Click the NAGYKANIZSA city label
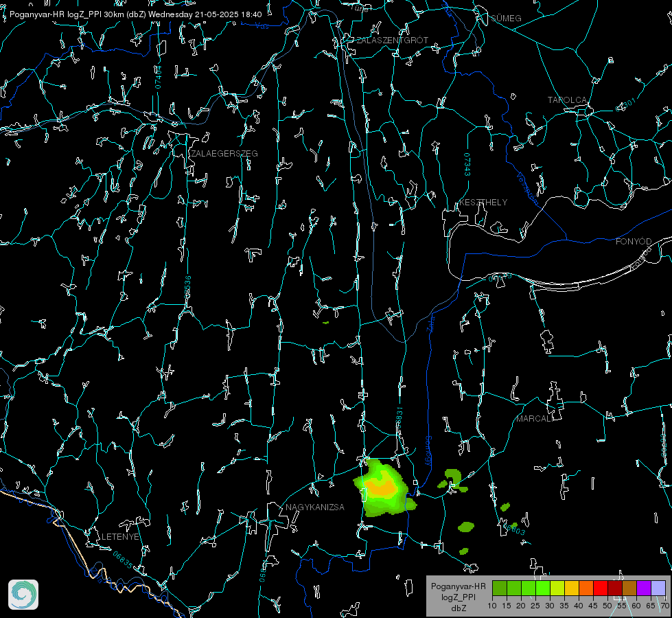 [x=315, y=507]
